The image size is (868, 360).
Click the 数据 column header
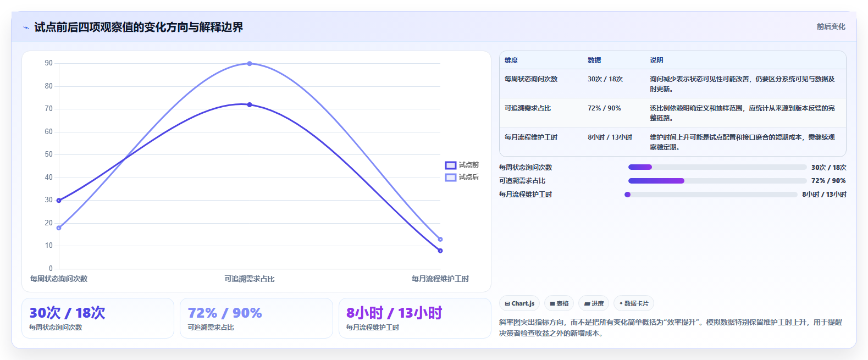coord(594,60)
